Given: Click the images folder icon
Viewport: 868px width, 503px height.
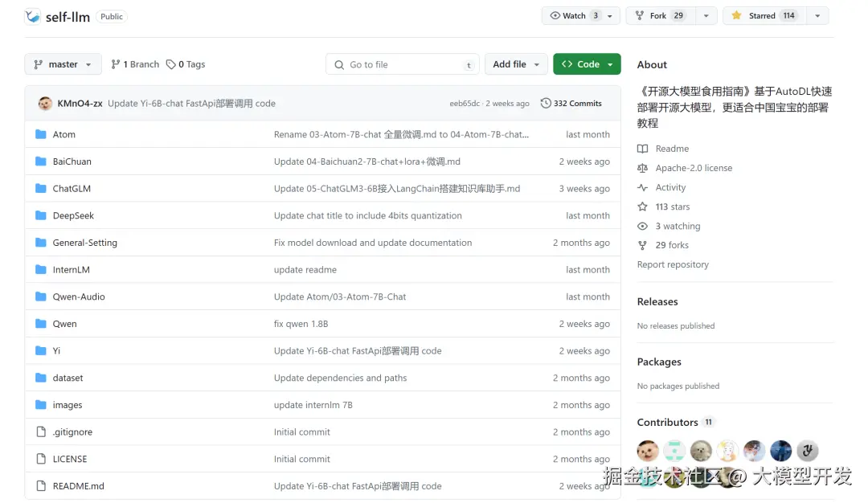Looking at the screenshot, I should (x=40, y=404).
